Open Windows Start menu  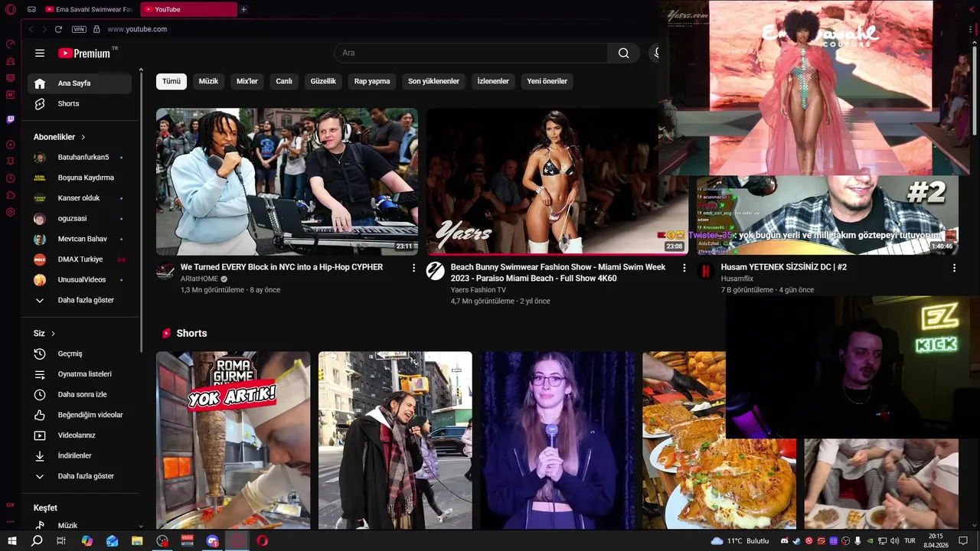point(11,541)
